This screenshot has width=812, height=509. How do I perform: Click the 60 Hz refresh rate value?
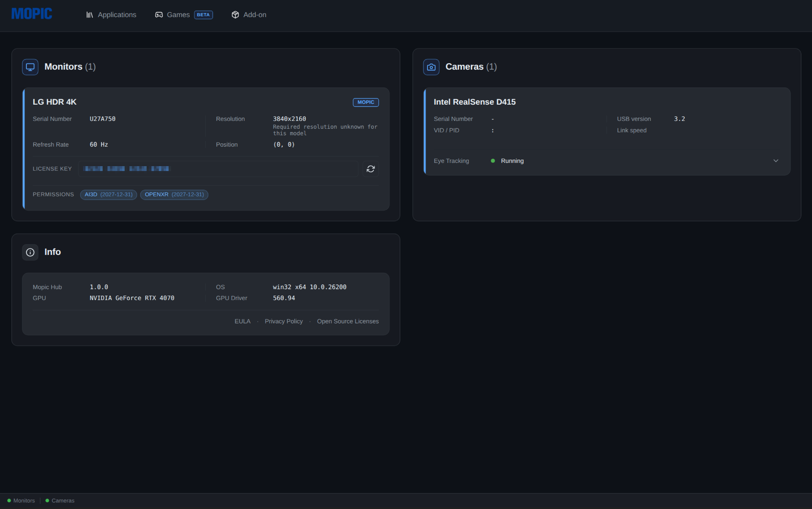[99, 145]
